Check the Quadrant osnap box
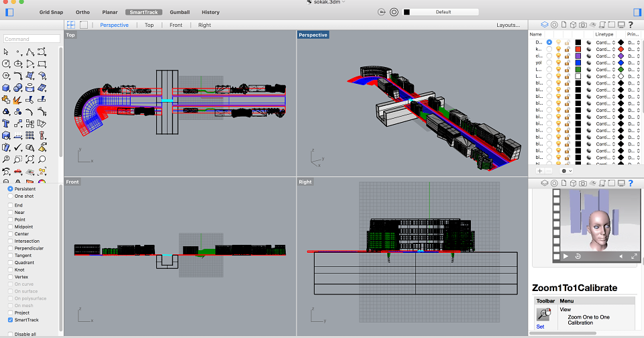Viewport: 644px width, 338px height. 10,263
